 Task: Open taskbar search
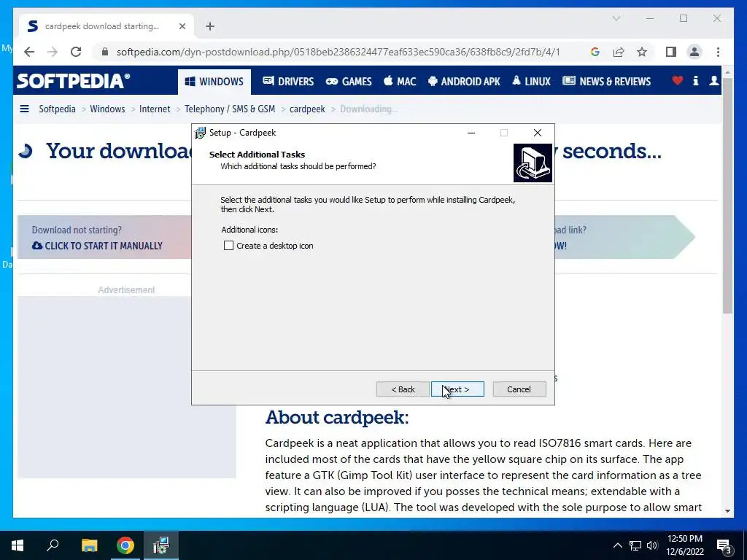[x=53, y=545]
